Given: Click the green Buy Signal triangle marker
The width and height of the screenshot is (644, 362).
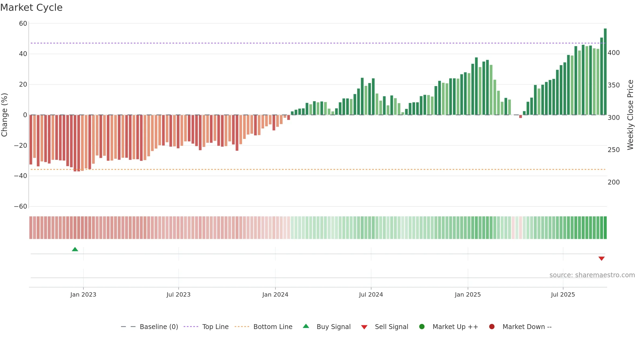Looking at the screenshot, I should (75, 249).
